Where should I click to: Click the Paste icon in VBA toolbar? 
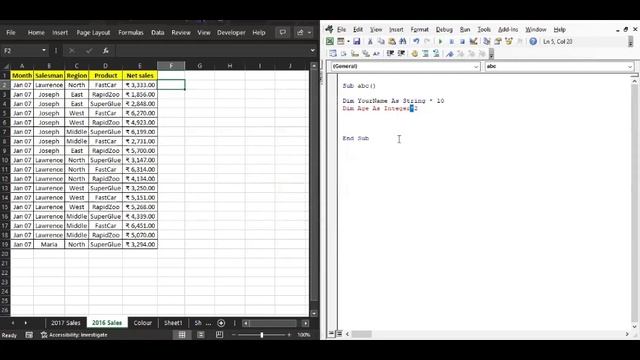point(392,41)
